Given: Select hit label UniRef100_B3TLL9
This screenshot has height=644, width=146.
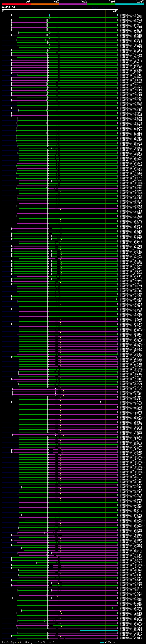Looking at the screenshot, I should click(x=131, y=42).
